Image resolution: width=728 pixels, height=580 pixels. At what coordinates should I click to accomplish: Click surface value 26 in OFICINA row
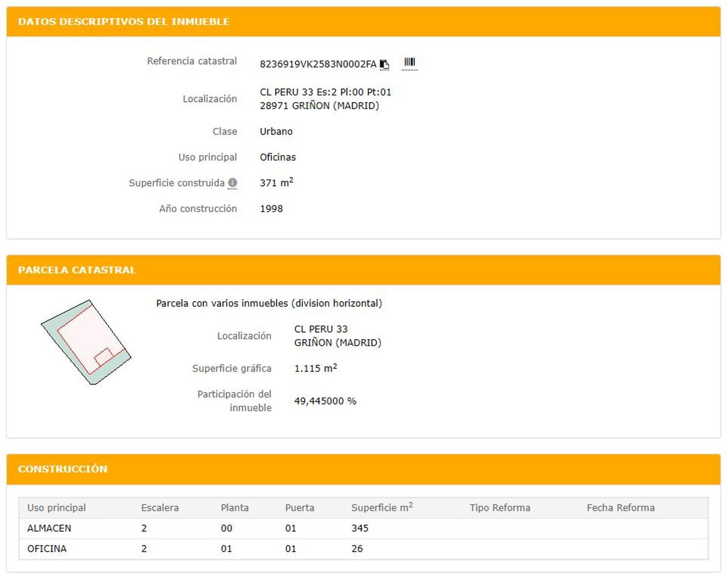[357, 549]
